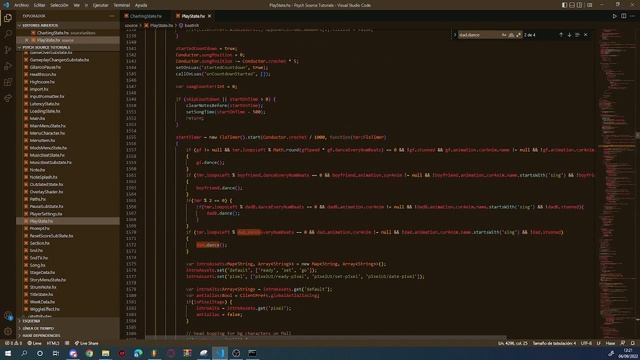Image resolution: width=640 pixels, height=360 pixels.
Task: Open the editor's More Actions ellipsis
Action: pos(633,16)
